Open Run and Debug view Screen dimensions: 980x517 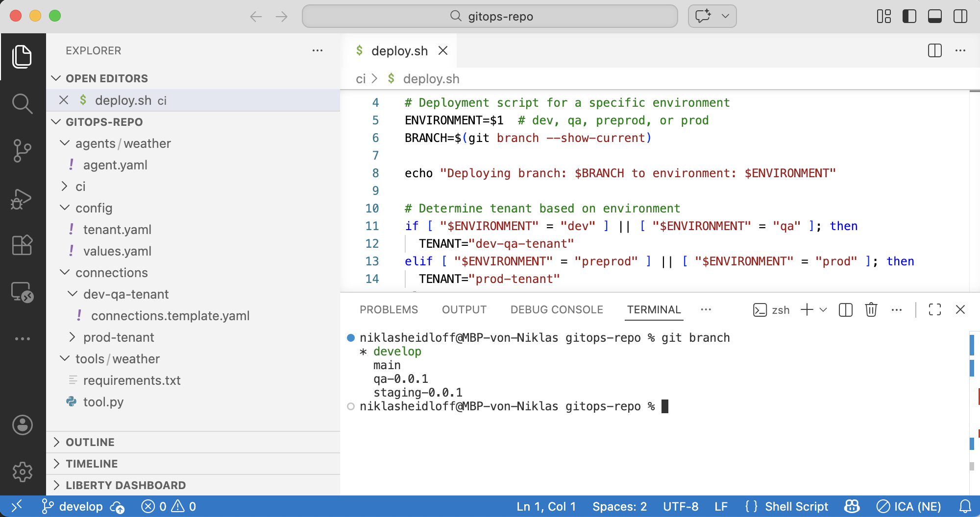[x=22, y=199]
